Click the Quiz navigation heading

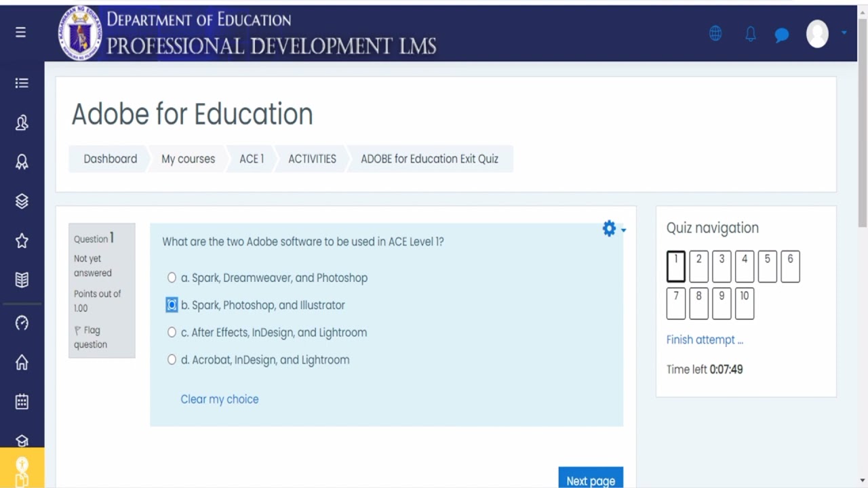click(x=712, y=228)
